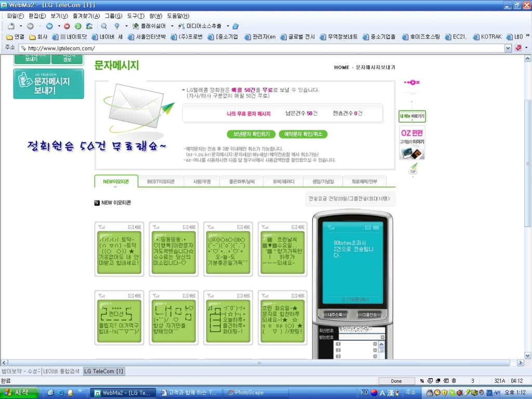Open 플래쉬싫어 dropdown arrow
Screen dimensions: 532x399
click(x=172, y=26)
